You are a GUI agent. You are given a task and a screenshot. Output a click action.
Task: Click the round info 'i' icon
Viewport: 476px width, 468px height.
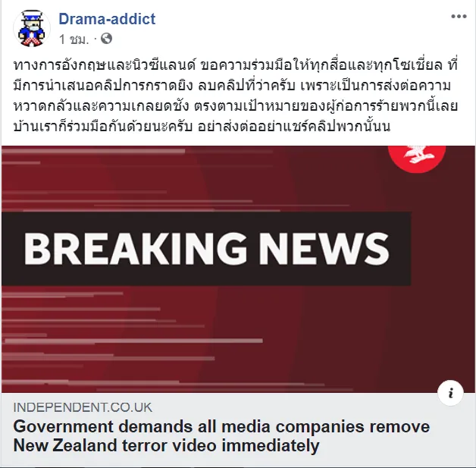click(450, 393)
